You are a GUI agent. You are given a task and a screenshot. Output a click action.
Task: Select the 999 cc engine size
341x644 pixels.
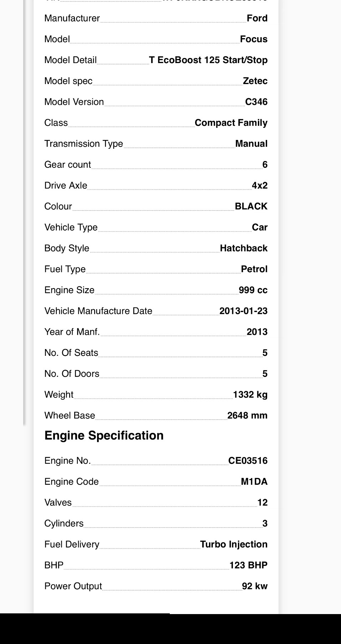coord(253,290)
